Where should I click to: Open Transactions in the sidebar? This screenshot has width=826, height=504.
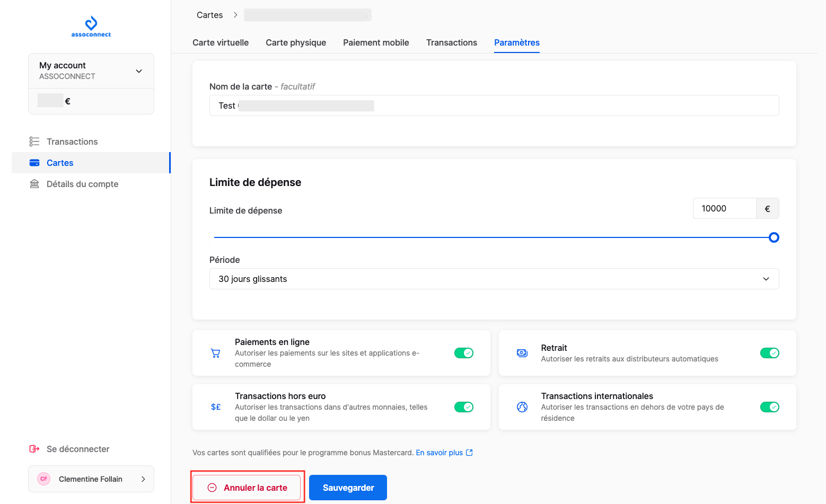(x=91, y=142)
